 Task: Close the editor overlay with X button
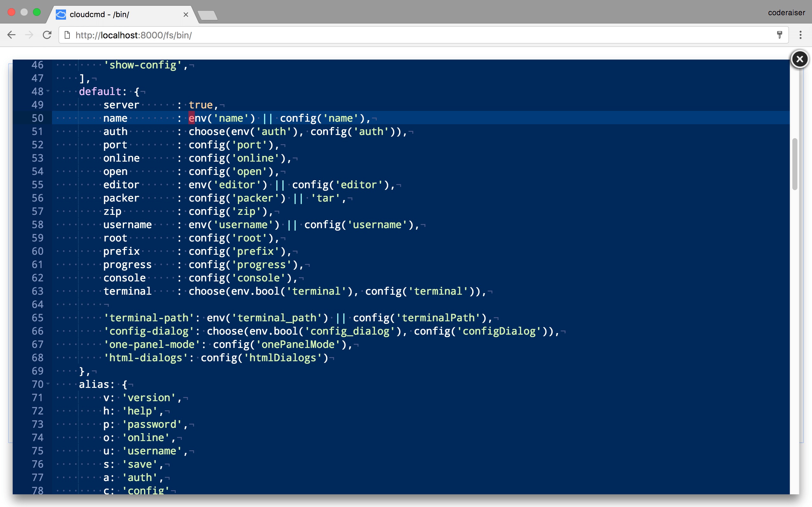click(800, 59)
